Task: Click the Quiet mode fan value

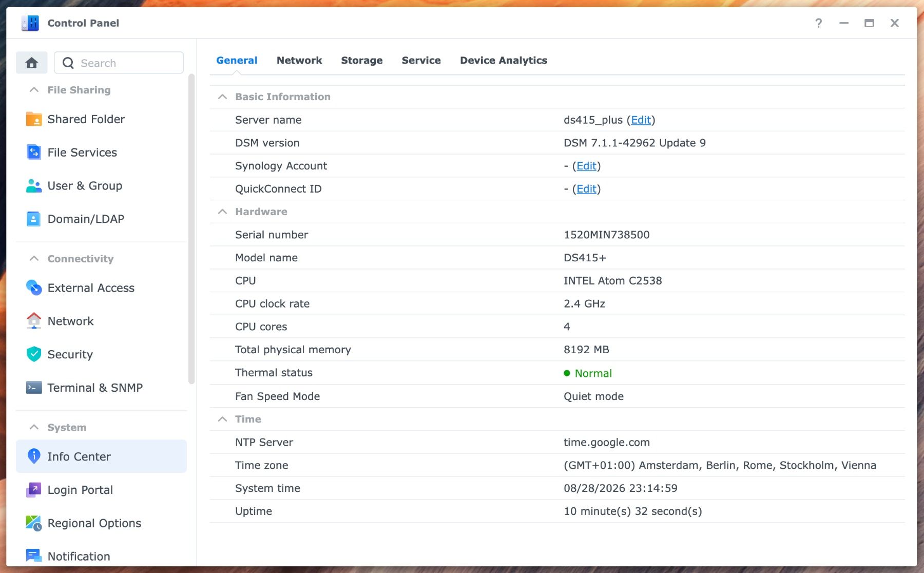Action: pos(594,396)
